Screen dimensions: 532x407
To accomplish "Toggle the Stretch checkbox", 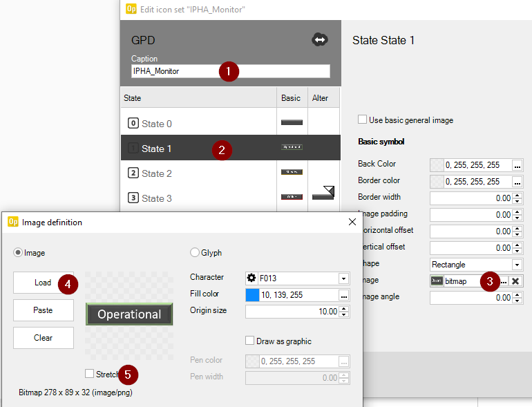I will 90,374.
